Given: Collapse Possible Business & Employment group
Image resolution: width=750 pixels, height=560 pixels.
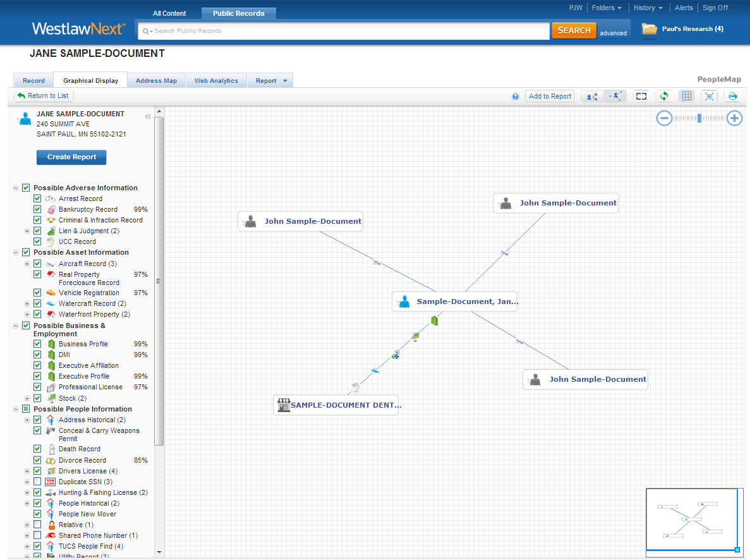Looking at the screenshot, I should pos(16,326).
